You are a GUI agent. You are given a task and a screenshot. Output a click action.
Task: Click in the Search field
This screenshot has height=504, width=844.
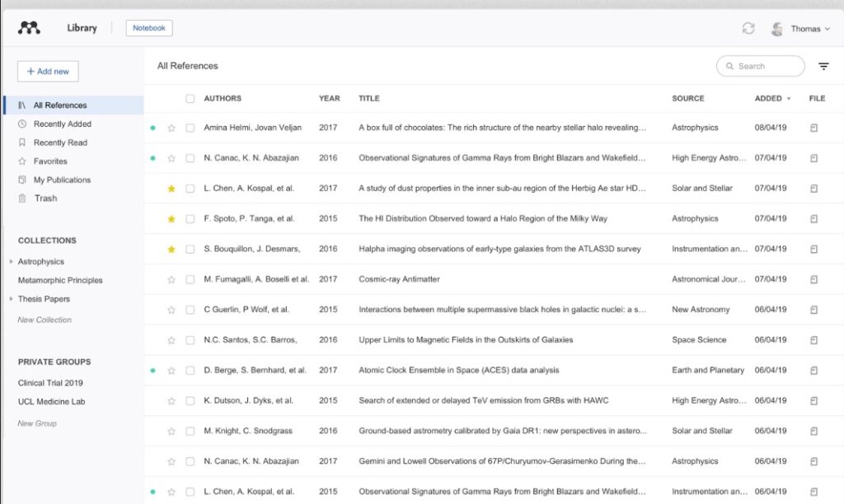(x=762, y=67)
